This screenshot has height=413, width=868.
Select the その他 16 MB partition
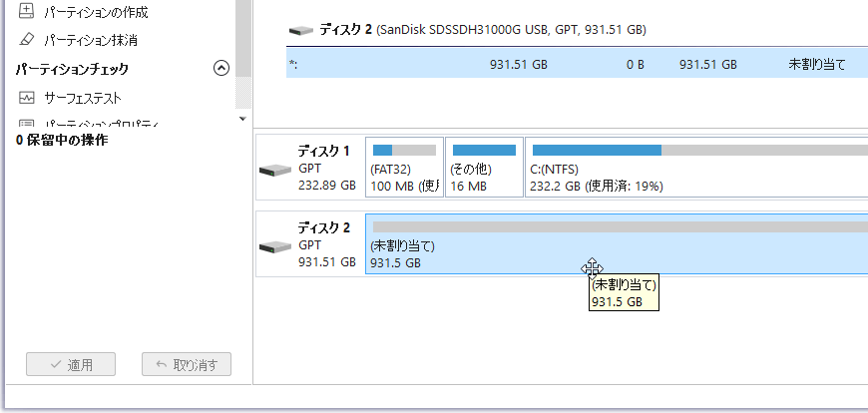pyautogui.click(x=484, y=168)
